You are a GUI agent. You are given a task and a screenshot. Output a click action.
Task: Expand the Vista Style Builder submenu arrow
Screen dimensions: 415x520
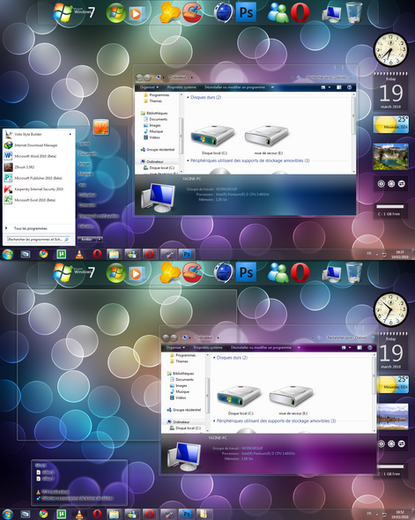click(x=70, y=134)
